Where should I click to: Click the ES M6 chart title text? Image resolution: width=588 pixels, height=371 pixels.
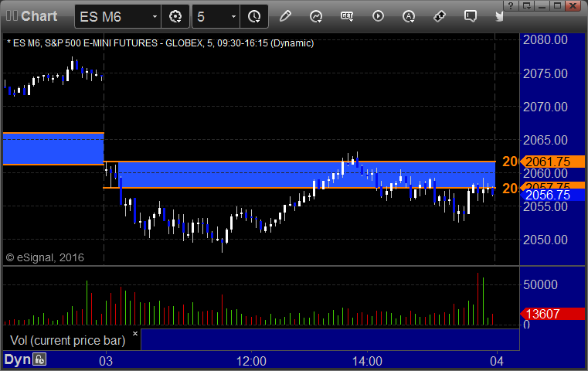click(x=160, y=43)
